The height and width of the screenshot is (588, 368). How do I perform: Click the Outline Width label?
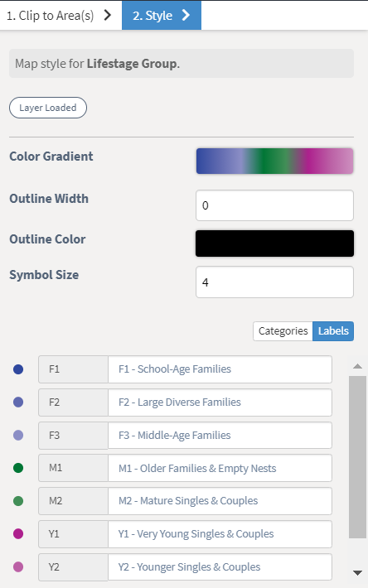(x=49, y=199)
